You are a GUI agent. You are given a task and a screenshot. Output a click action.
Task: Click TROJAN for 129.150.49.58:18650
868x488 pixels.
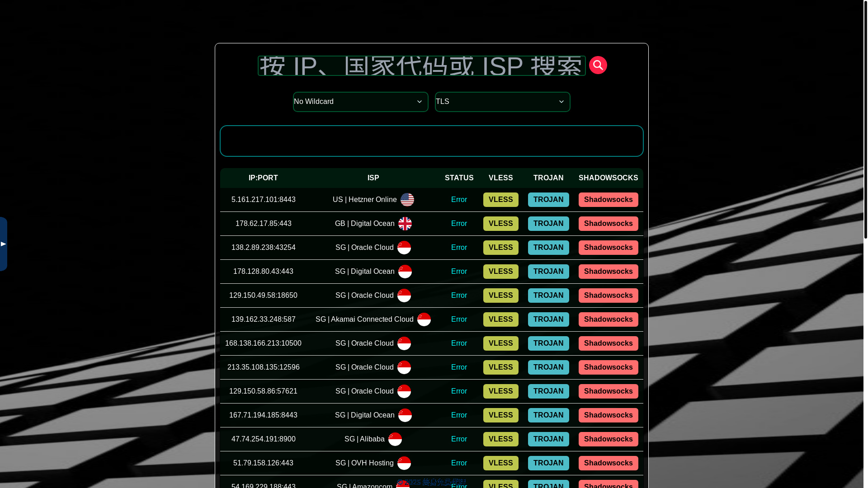click(548, 296)
